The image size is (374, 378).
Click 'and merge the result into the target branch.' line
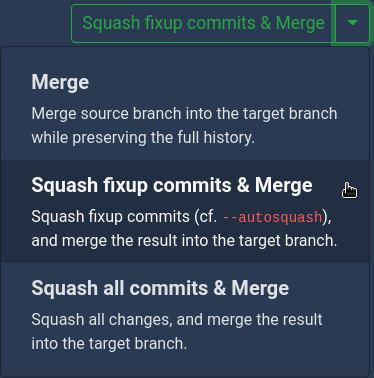point(184,240)
